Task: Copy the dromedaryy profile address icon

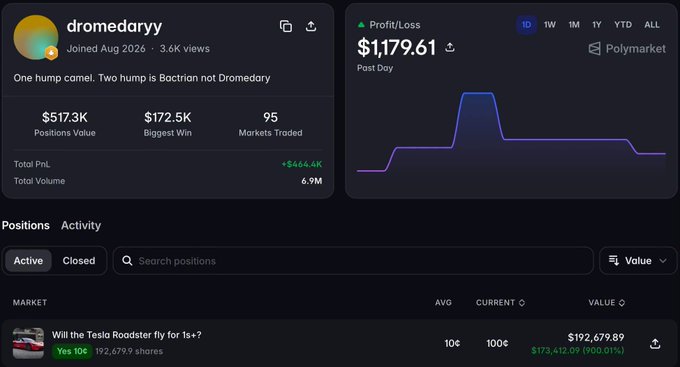Action: [286, 26]
